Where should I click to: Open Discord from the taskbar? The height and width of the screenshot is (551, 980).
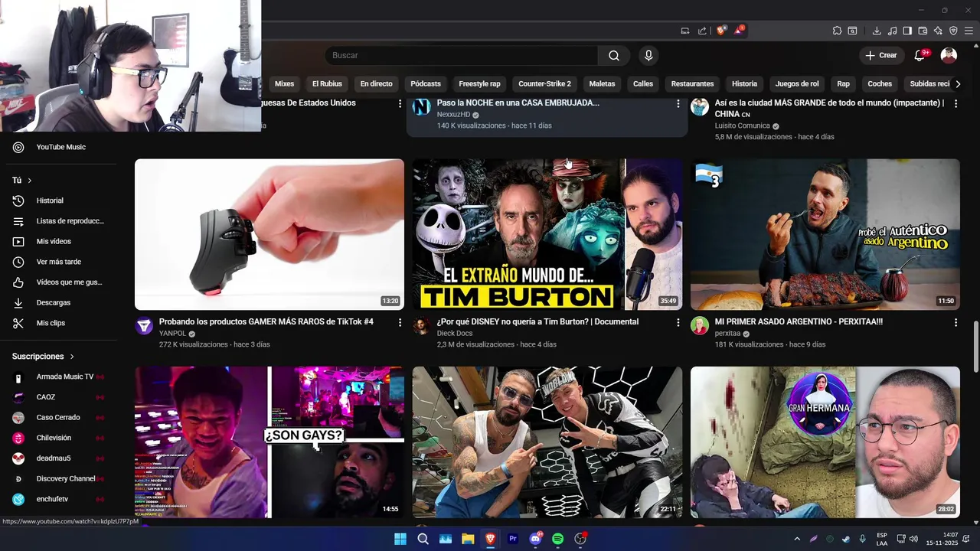(535, 539)
